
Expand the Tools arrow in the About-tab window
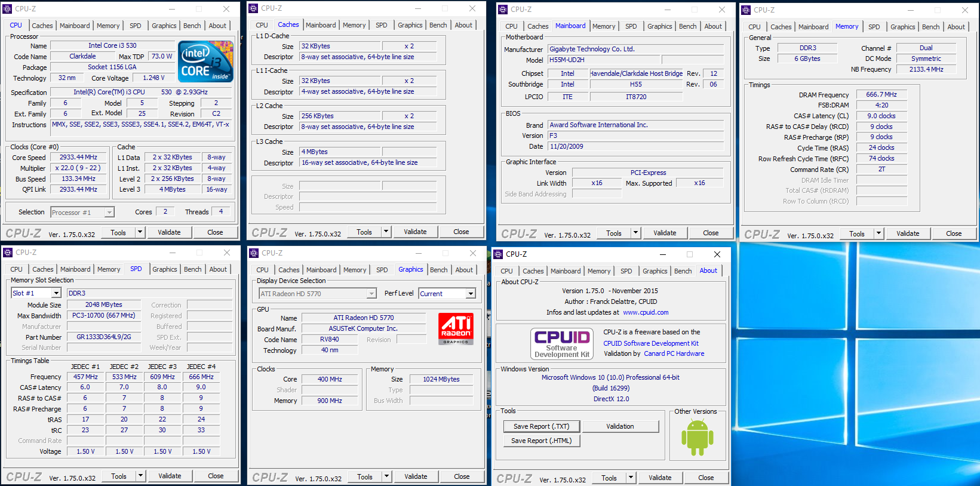coord(631,478)
